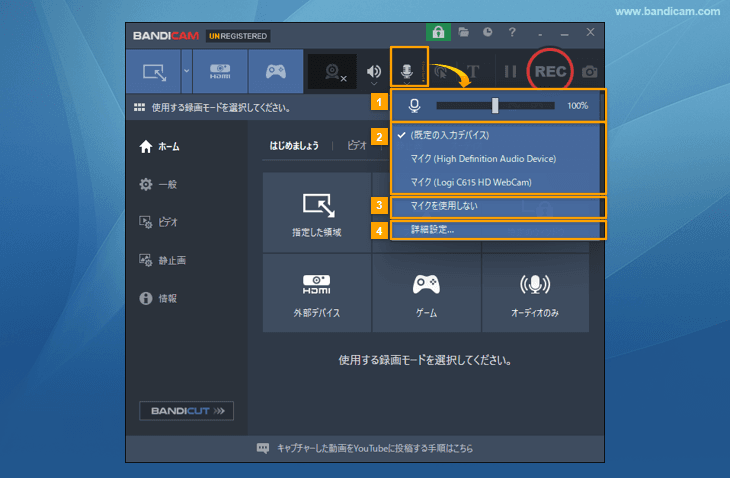
Task: Toggle the webcam overlay icon
Action: tap(332, 72)
